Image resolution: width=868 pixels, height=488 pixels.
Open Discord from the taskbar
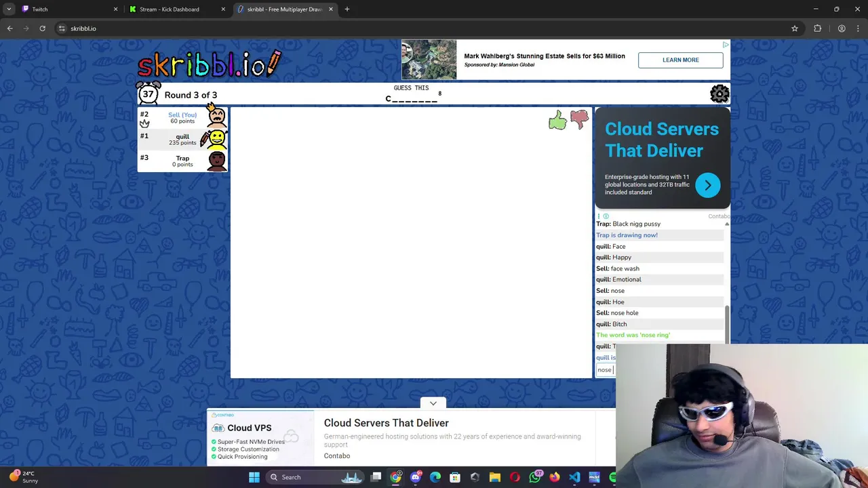416,477
